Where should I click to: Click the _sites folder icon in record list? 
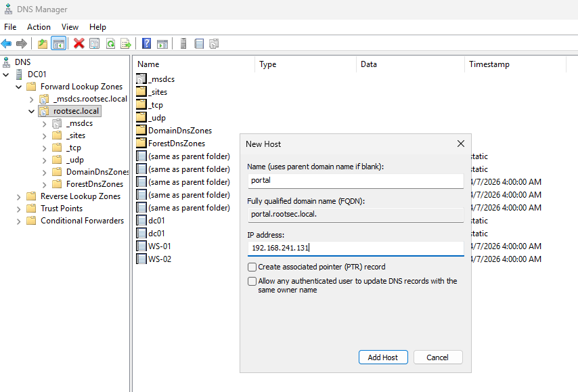point(141,92)
